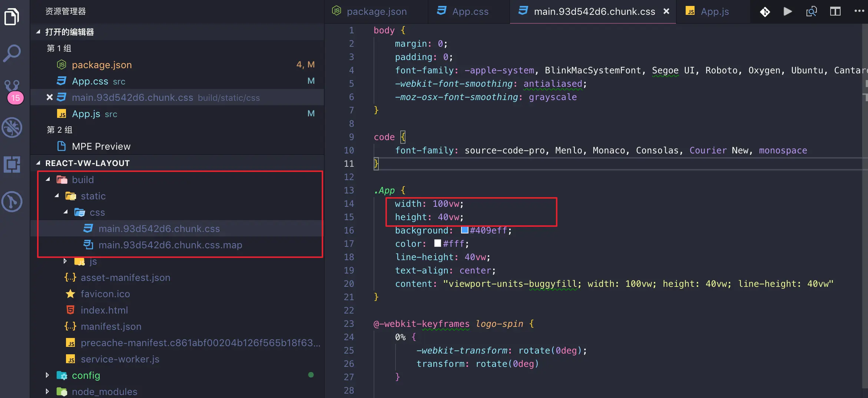Open asset-manifest.json in the file tree
868x398 pixels.
[x=177, y=277]
